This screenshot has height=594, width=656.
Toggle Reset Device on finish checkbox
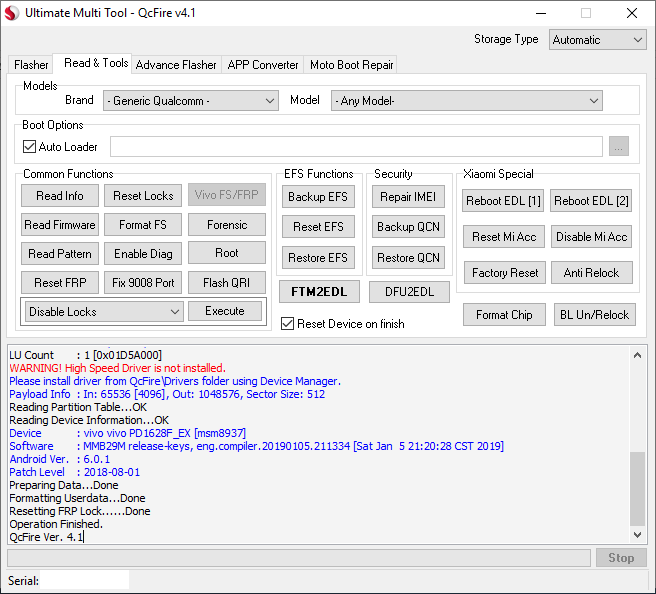tap(287, 324)
